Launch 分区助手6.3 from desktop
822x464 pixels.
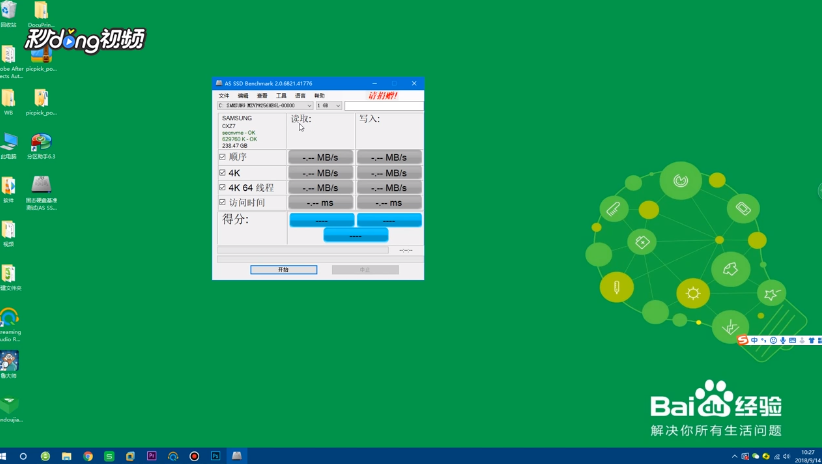[41, 146]
